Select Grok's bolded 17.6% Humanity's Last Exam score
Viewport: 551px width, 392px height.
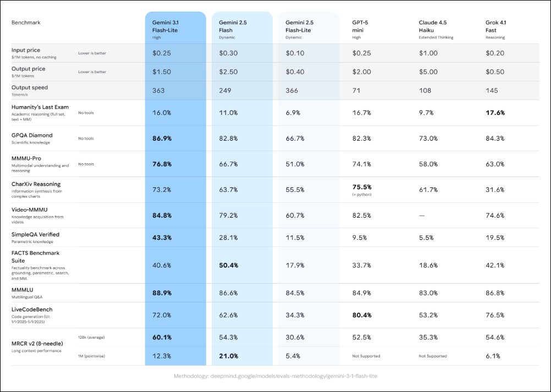[x=494, y=112]
